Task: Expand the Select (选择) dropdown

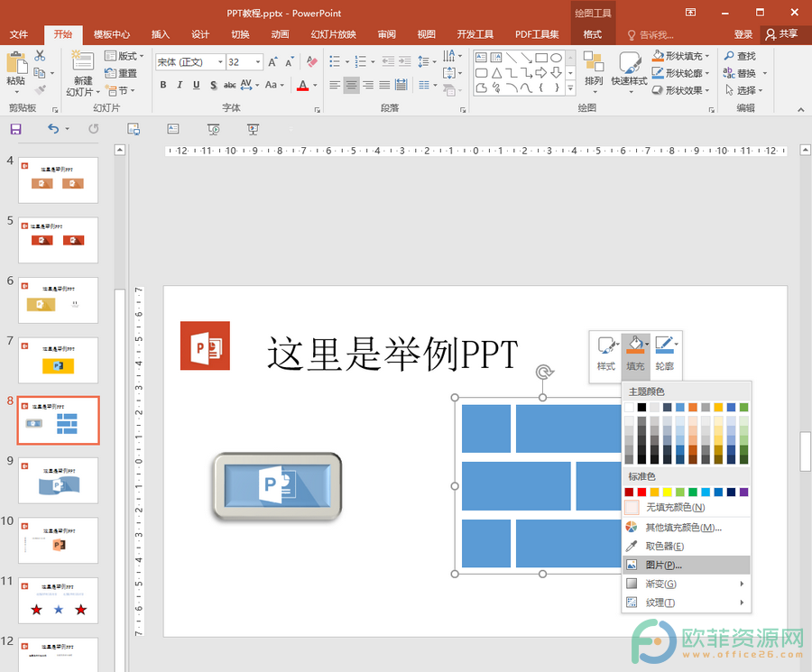Action: 743,90
